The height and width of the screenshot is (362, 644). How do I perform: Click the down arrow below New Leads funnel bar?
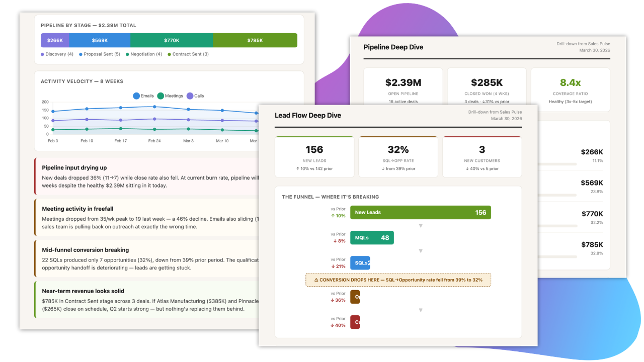pos(421,226)
